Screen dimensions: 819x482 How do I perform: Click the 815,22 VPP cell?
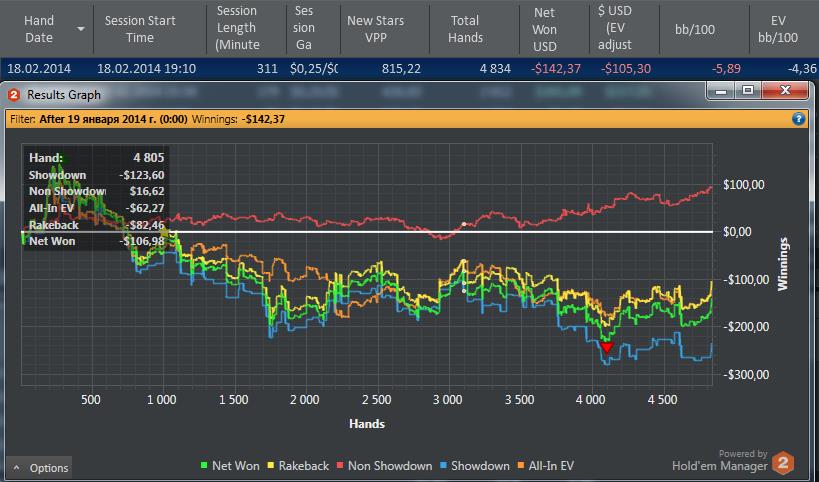click(x=401, y=69)
